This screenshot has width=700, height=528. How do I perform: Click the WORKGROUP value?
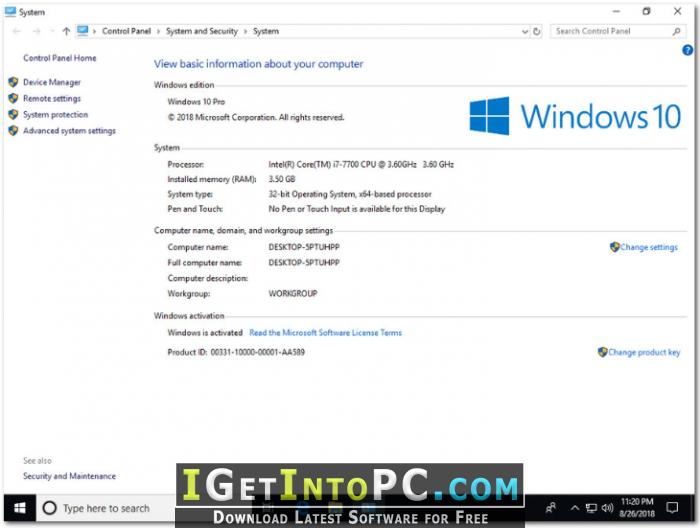tap(293, 293)
